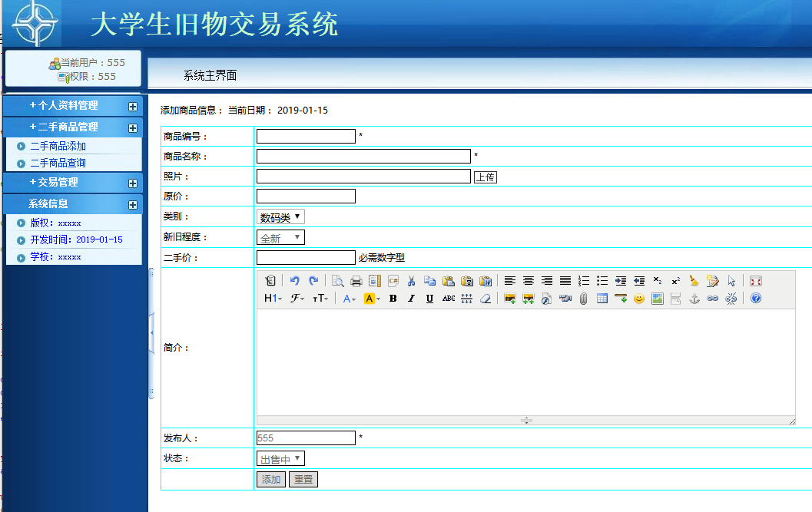Viewport: 812px width, 512px height.
Task: Open the 类别 category dropdown
Action: 280,217
